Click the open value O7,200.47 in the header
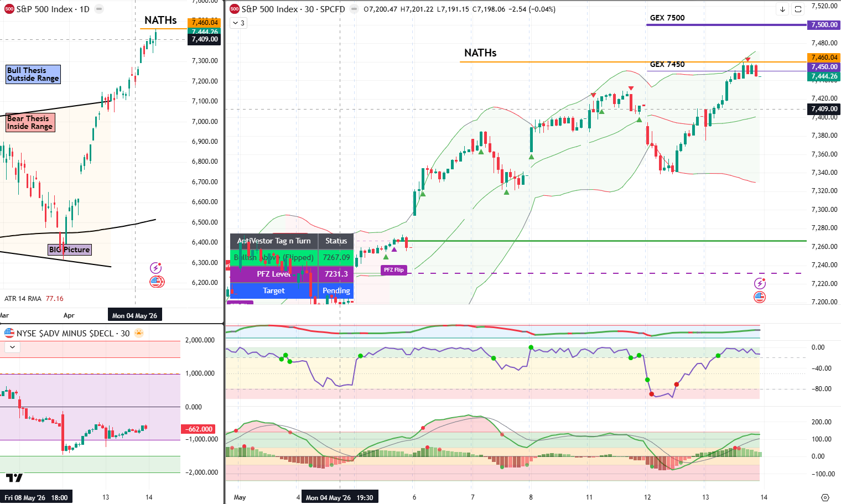This screenshot has height=504, width=841. (x=380, y=9)
